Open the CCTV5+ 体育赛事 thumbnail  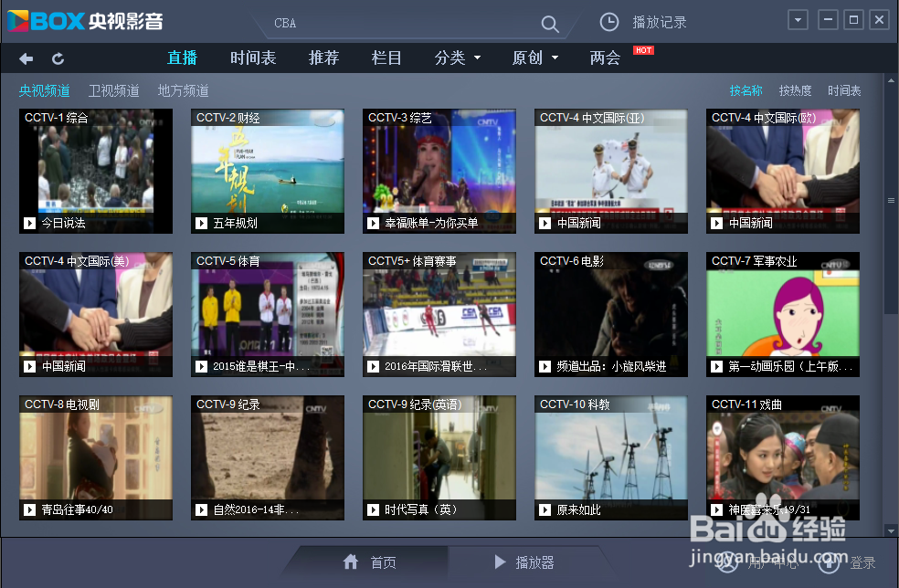[439, 314]
